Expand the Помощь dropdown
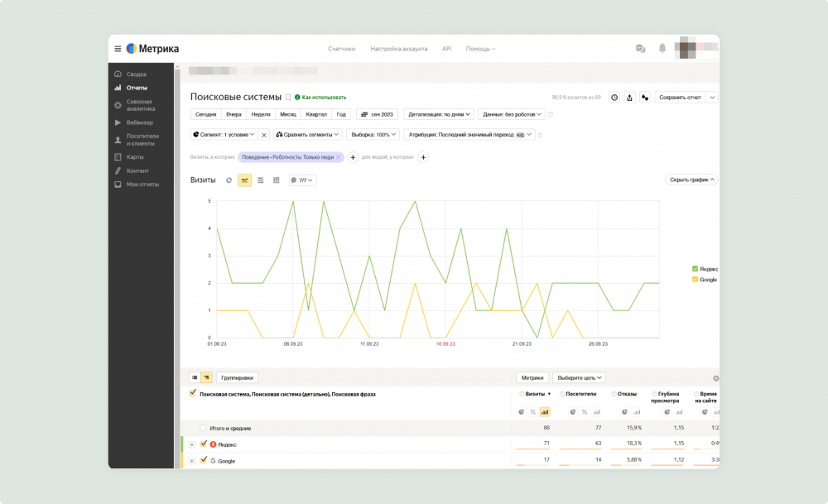828x504 pixels. (480, 49)
